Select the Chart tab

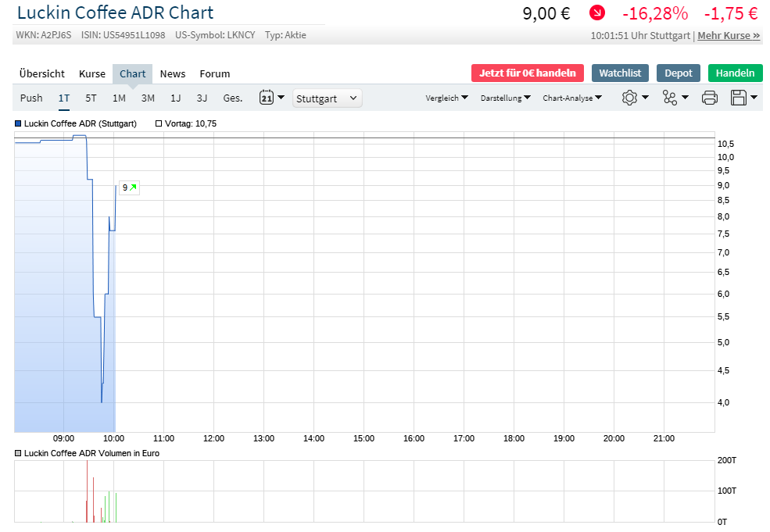click(x=133, y=73)
